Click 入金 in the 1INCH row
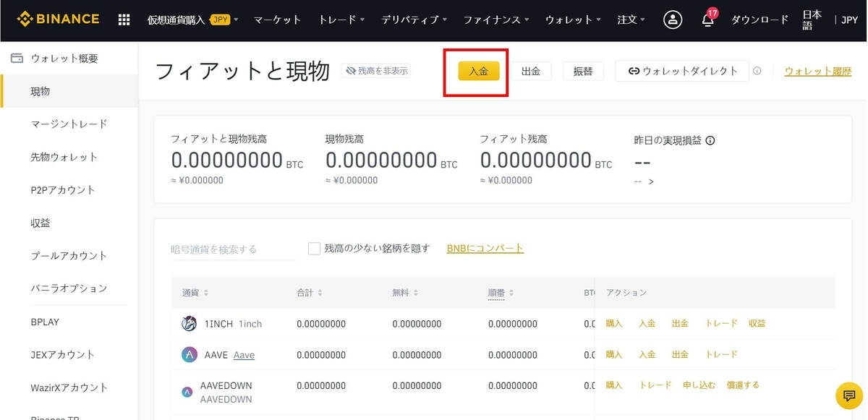This screenshot has height=420, width=868. 647,323
